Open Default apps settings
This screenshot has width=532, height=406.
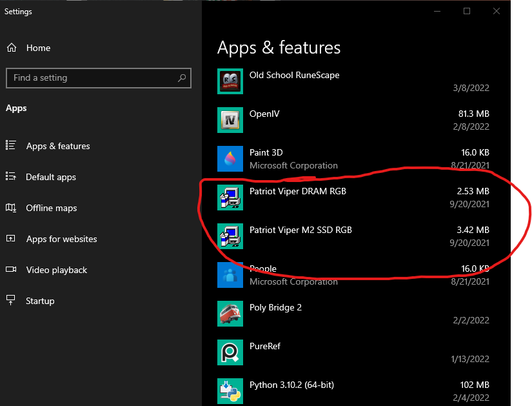[x=51, y=178]
